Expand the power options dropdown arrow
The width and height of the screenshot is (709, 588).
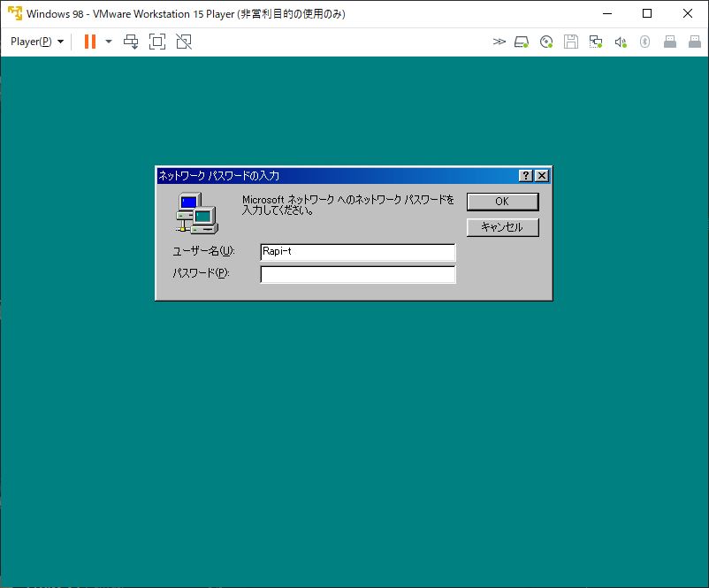[109, 42]
